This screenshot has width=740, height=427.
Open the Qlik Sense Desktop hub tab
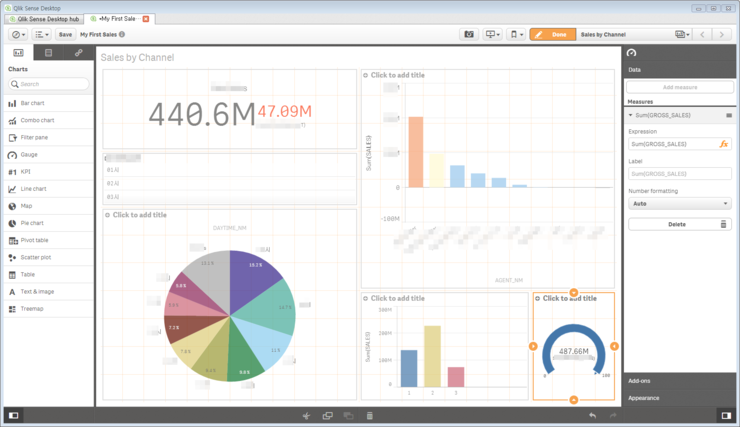(44, 19)
